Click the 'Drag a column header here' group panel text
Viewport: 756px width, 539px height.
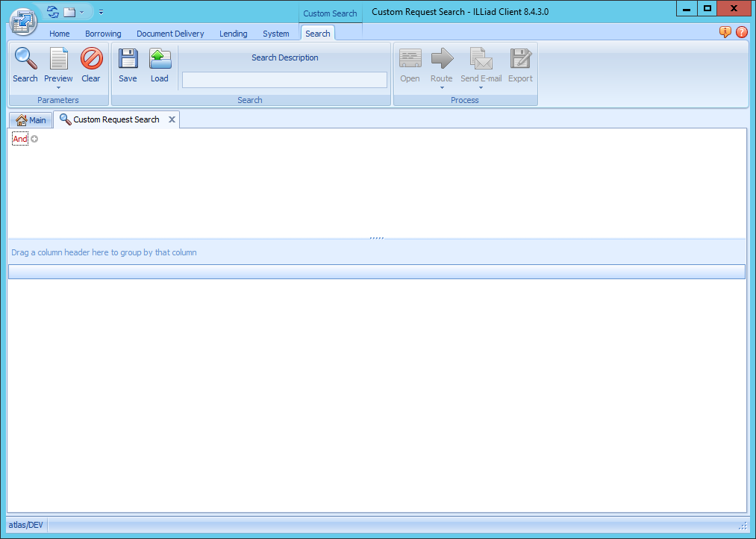104,252
